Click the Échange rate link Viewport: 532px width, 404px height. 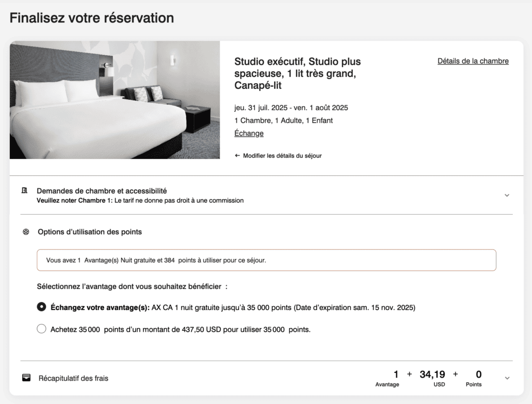click(x=249, y=133)
